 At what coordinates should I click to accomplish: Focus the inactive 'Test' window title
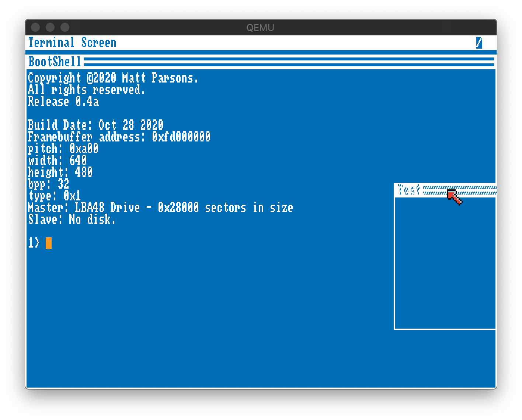(x=409, y=190)
